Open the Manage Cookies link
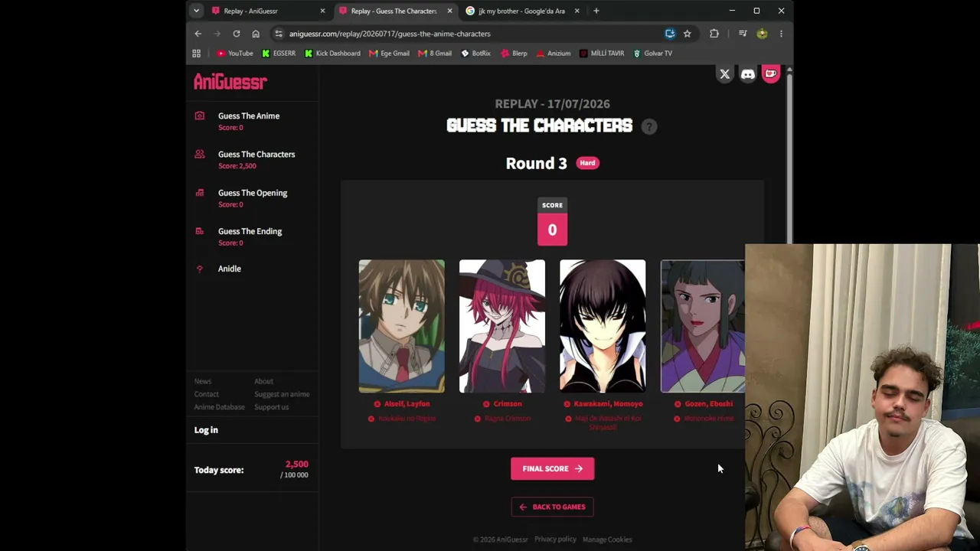Screen dimensions: 980x551 (607, 540)
